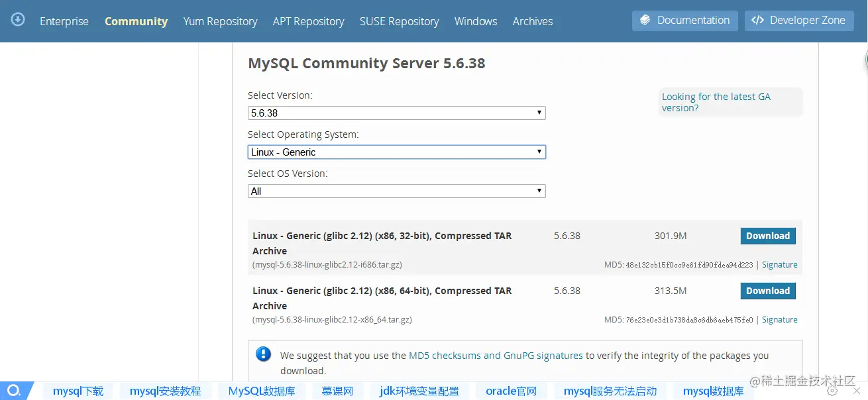This screenshot has width=868, height=400.
Task: Open the Select OS Version dropdown
Action: coord(397,191)
